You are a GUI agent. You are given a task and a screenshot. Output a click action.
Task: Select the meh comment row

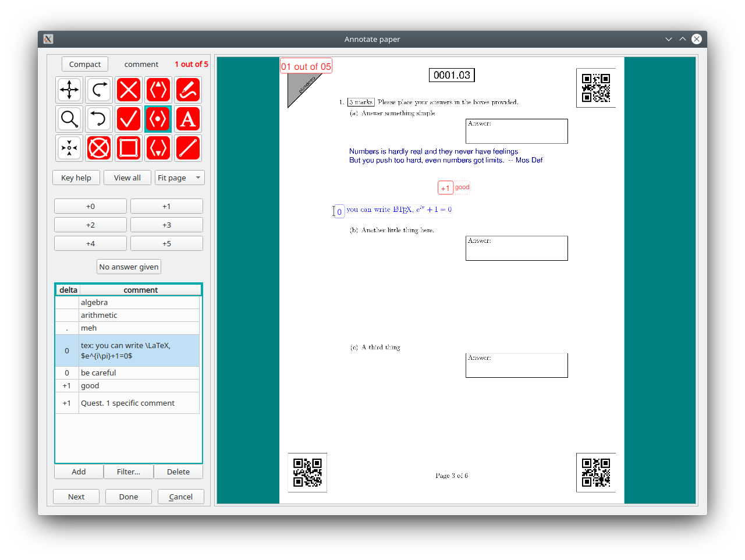coord(127,328)
